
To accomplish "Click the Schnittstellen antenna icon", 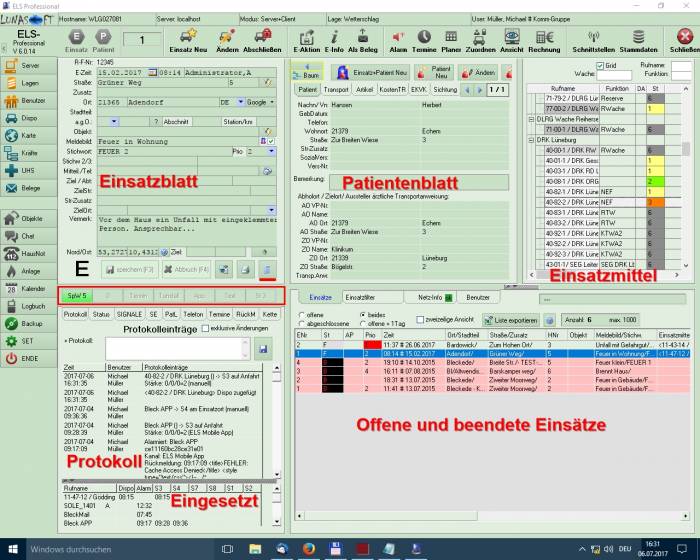I will (x=593, y=37).
